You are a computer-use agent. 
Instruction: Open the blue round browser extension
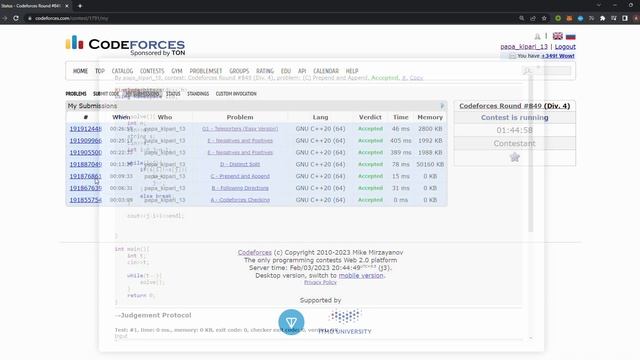580,18
